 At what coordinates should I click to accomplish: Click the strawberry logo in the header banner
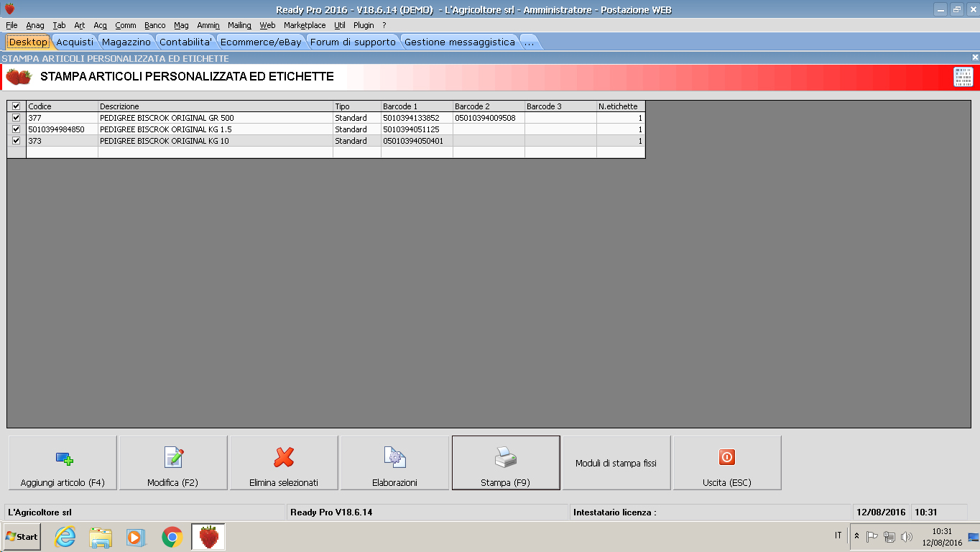(x=19, y=76)
